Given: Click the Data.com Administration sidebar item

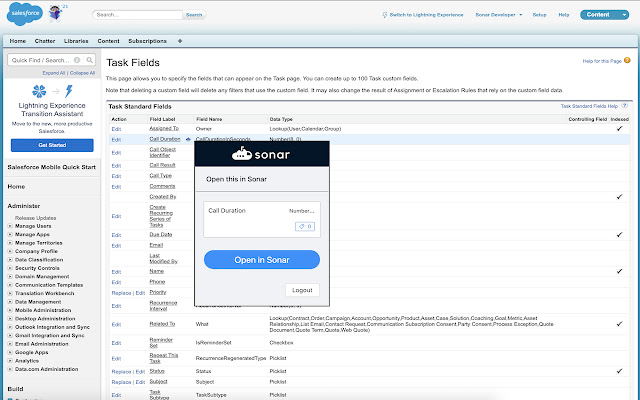Looking at the screenshot, I should pyautogui.click(x=47, y=369).
